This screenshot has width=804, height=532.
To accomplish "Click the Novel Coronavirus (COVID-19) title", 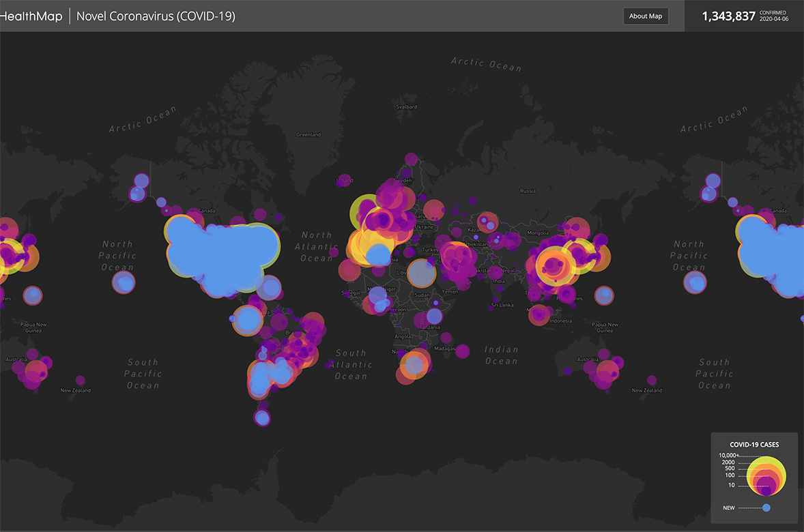I will pos(156,16).
